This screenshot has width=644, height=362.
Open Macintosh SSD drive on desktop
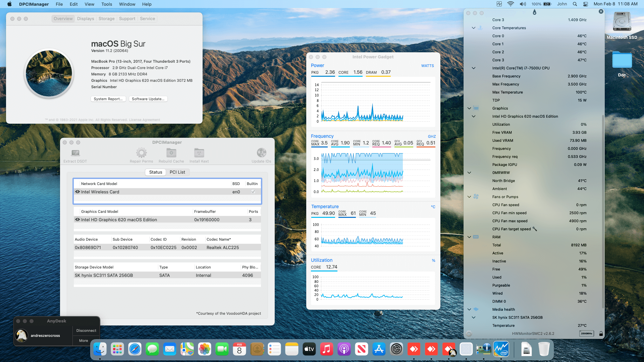click(622, 22)
